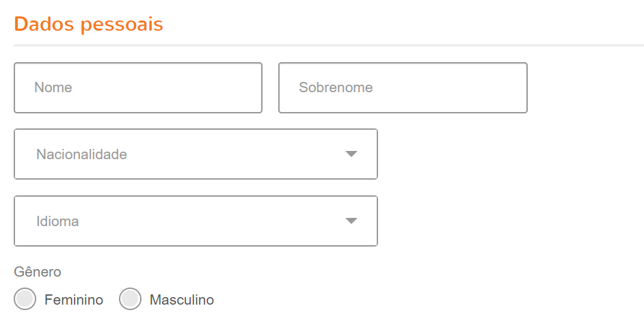644x334 pixels.
Task: Open the Idioma combo box
Action: pyautogui.click(x=196, y=221)
